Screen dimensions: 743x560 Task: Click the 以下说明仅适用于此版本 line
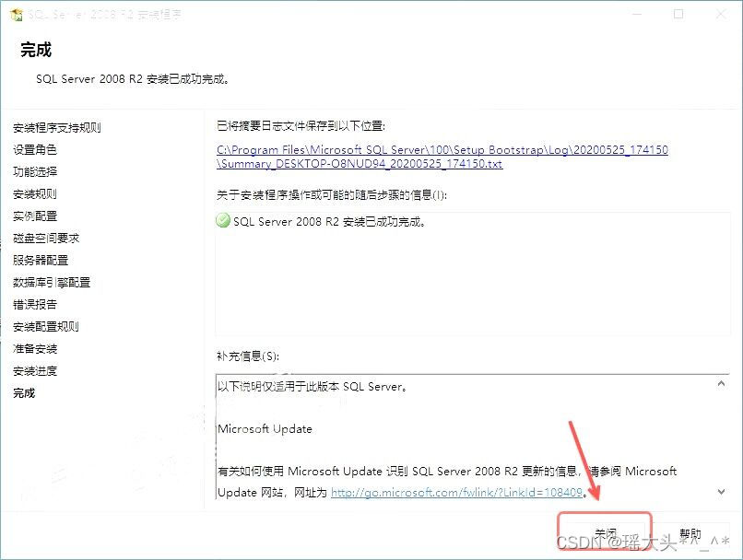click(x=313, y=386)
